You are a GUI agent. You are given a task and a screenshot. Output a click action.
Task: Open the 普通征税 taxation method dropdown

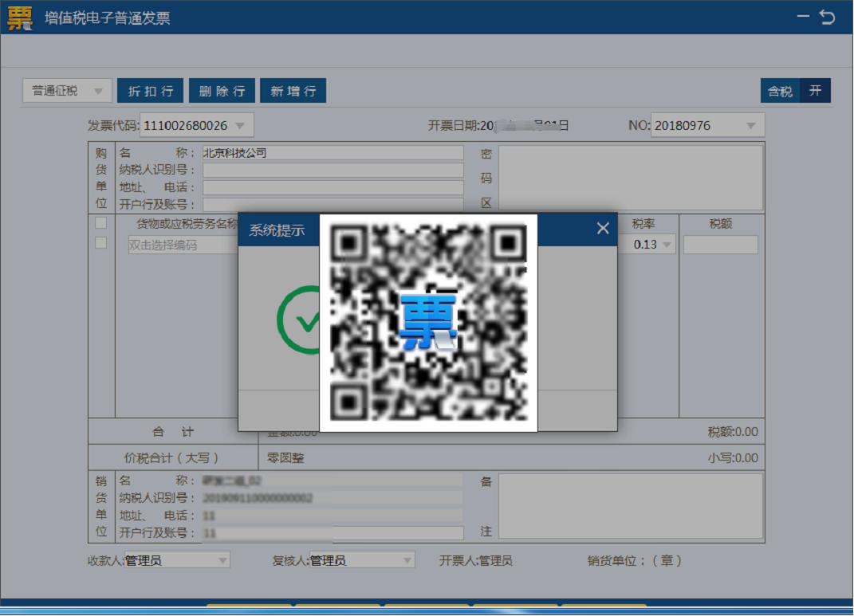66,90
